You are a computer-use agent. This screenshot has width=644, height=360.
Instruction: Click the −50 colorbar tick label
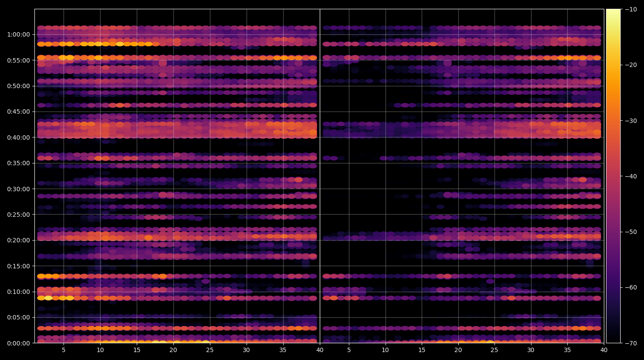tap(631, 232)
